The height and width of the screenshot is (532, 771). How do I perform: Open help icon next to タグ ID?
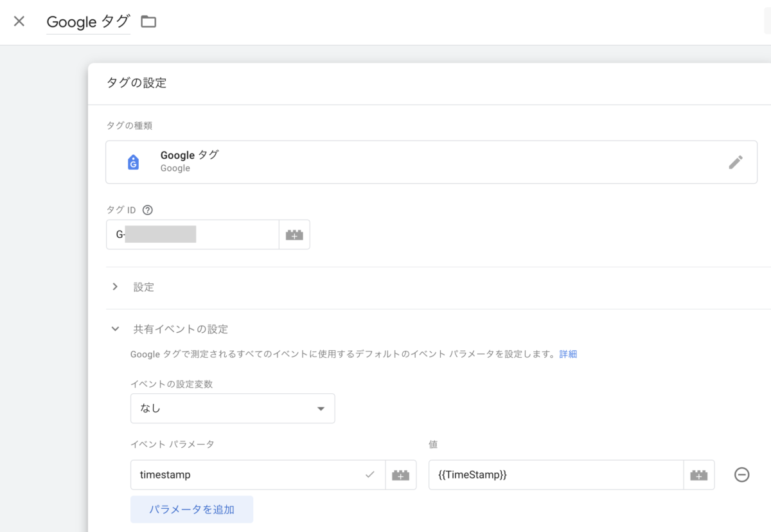pos(148,210)
